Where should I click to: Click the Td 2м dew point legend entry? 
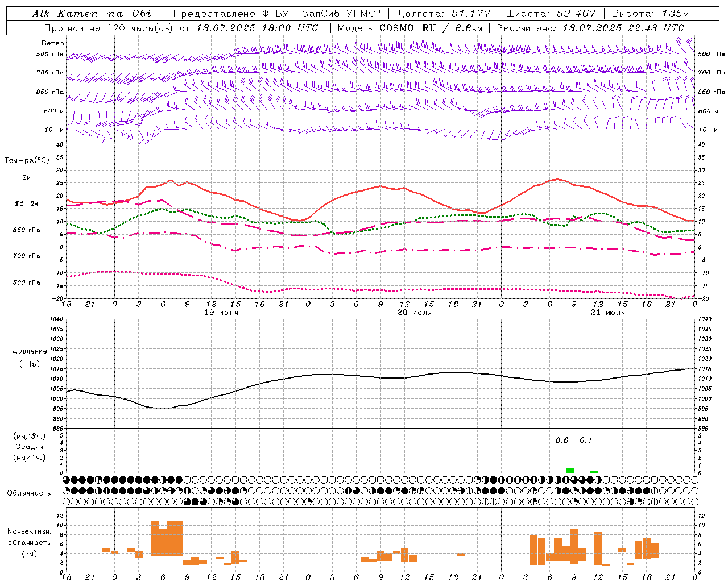(x=27, y=203)
